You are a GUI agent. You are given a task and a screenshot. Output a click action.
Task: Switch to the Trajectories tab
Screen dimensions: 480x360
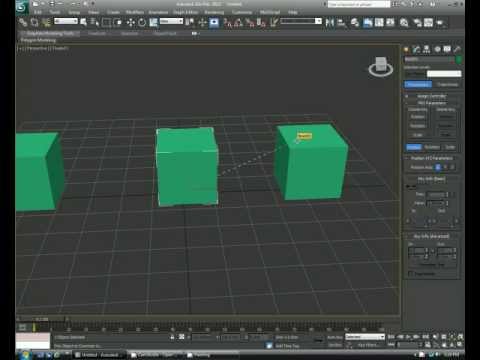[448, 85]
